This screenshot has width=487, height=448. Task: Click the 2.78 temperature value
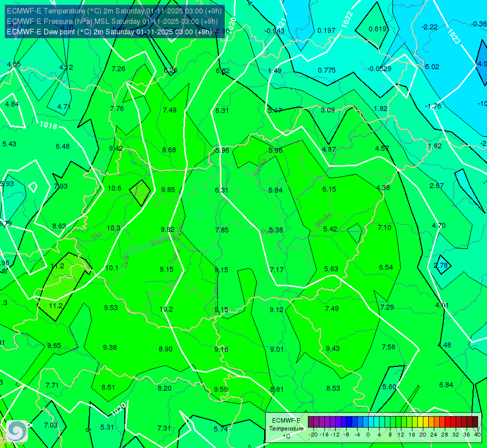(441, 265)
